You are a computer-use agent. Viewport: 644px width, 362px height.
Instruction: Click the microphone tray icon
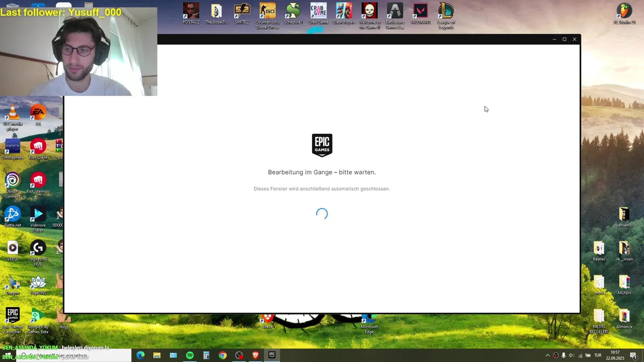563,355
